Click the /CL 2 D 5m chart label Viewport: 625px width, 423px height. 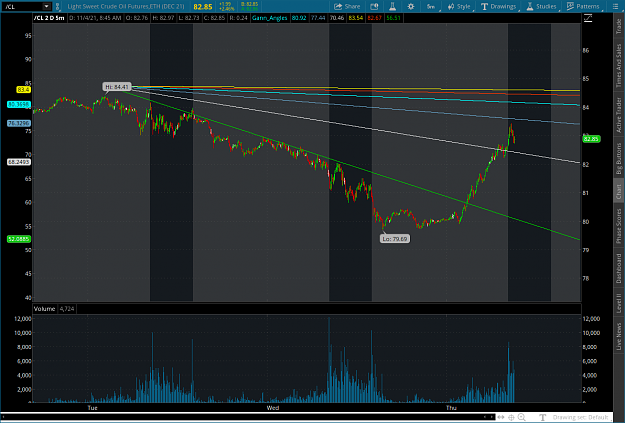(49, 18)
